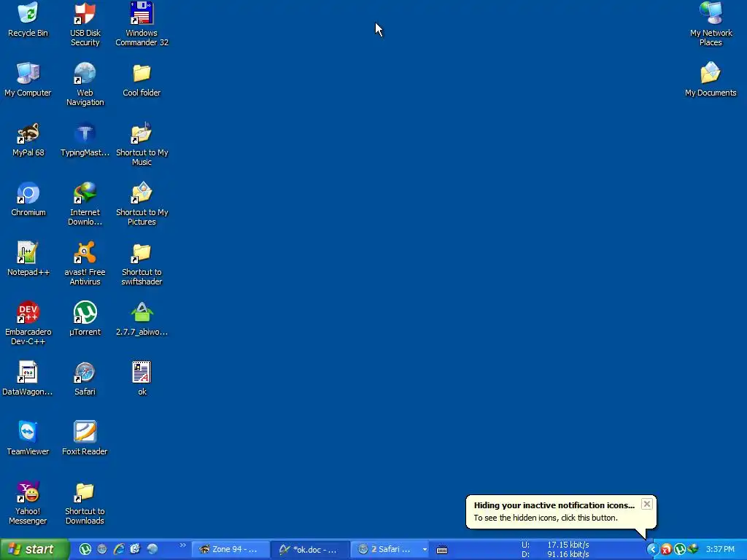Viewport: 747px width, 560px height.
Task: Select the Shortcut to My Pictures icon
Action: 142,204
